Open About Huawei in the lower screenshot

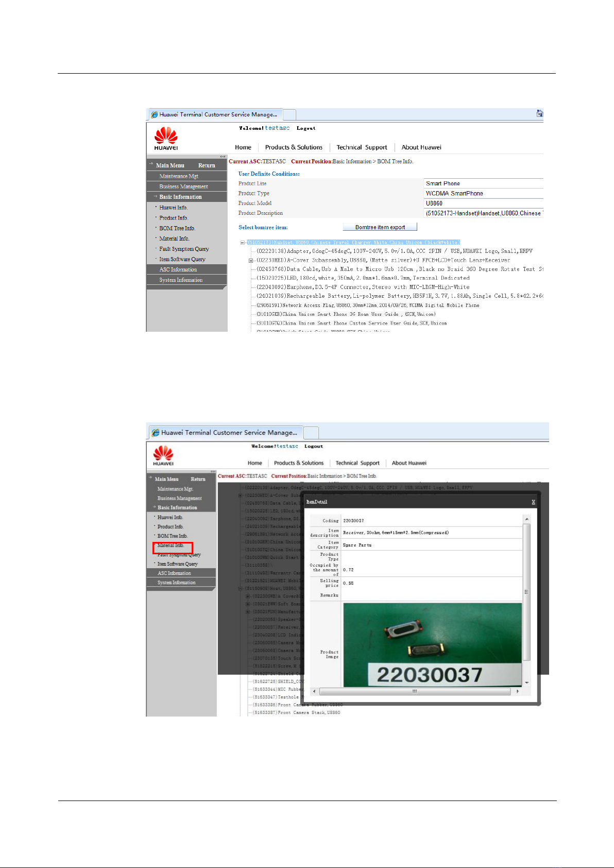click(409, 463)
